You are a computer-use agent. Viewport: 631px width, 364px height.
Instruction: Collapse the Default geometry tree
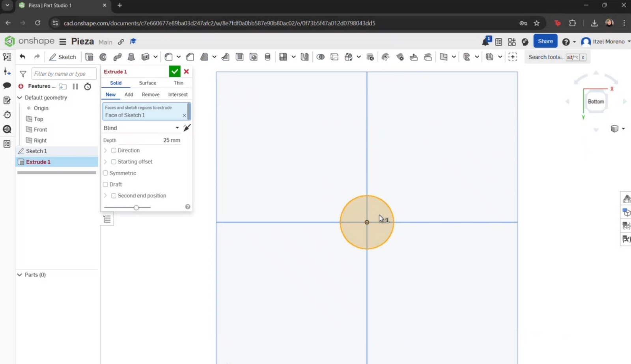coord(19,97)
